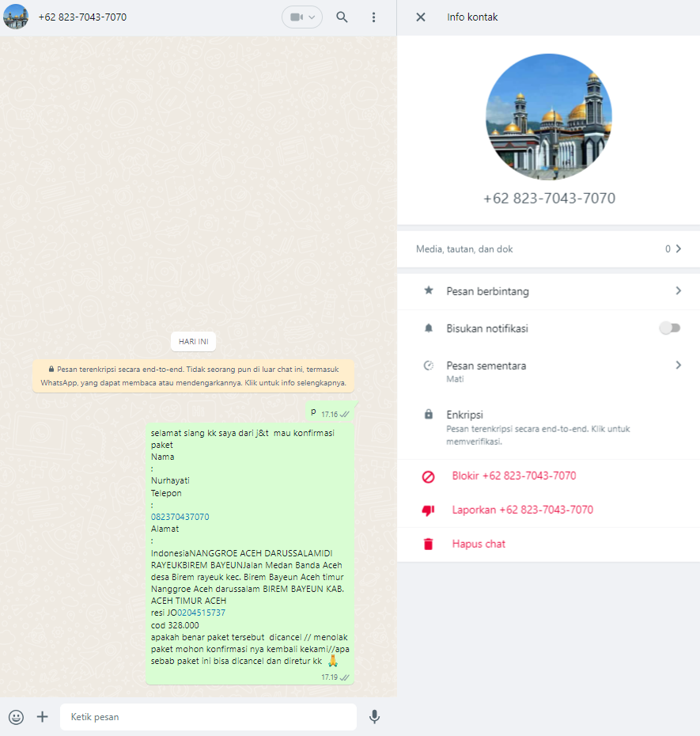
Task: Click the contact number in chat header
Action: [82, 17]
